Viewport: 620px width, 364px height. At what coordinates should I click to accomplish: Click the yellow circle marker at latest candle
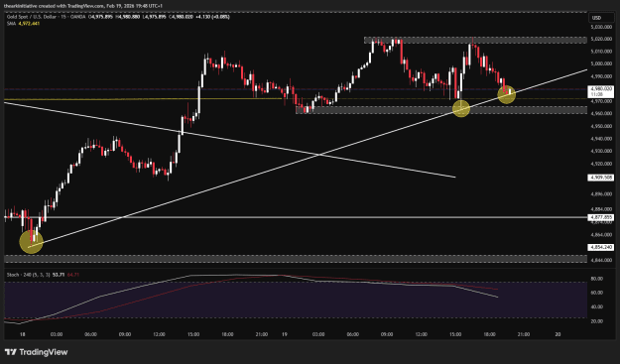pyautogui.click(x=507, y=95)
